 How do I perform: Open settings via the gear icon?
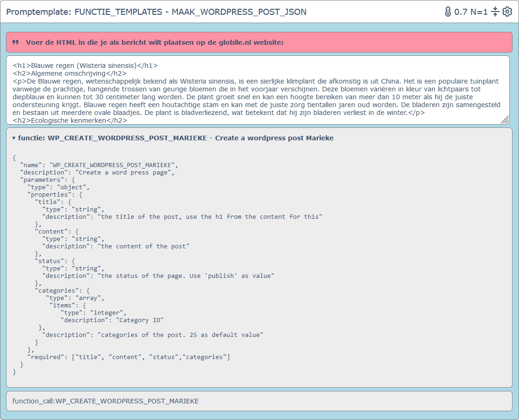point(507,12)
